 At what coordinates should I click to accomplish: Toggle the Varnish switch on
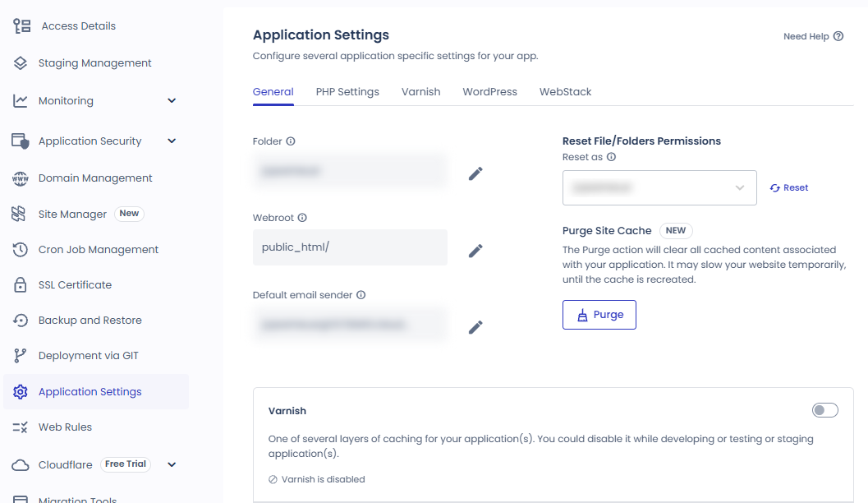(824, 410)
